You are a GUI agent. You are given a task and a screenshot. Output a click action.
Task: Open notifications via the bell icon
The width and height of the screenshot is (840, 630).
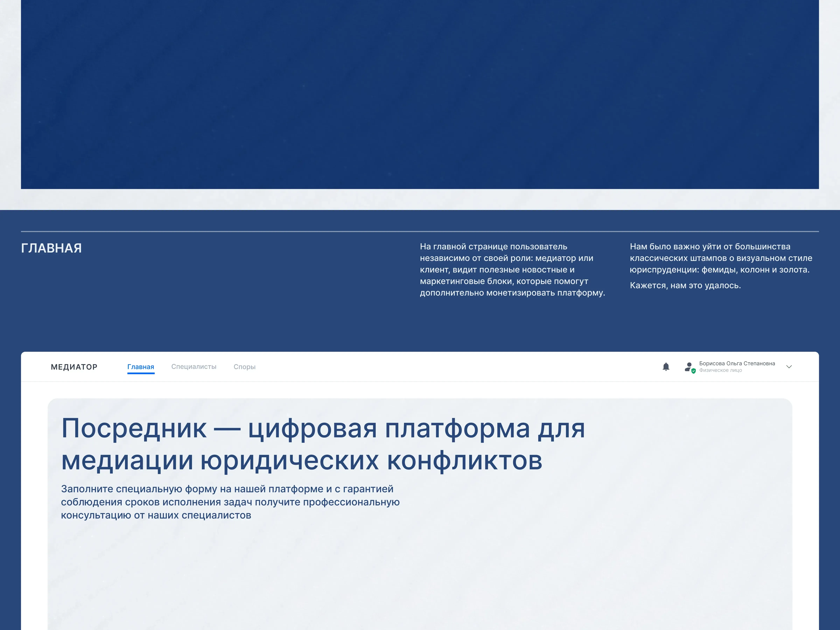tap(666, 366)
